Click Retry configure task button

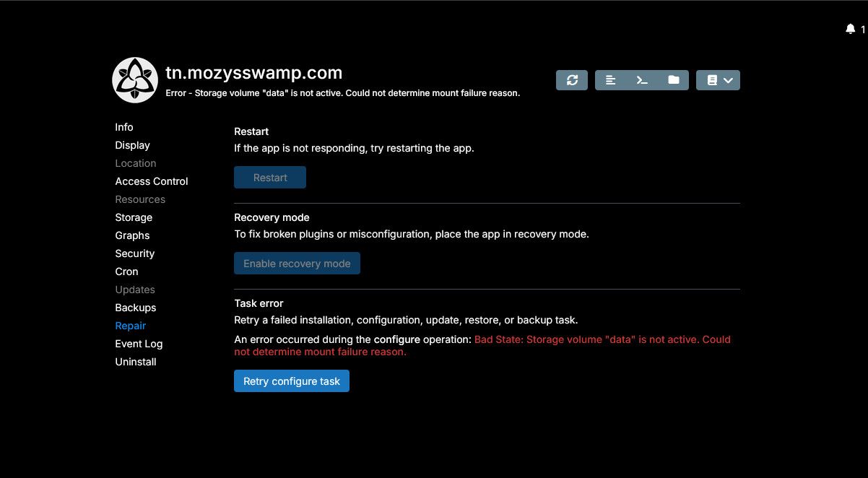pos(291,381)
